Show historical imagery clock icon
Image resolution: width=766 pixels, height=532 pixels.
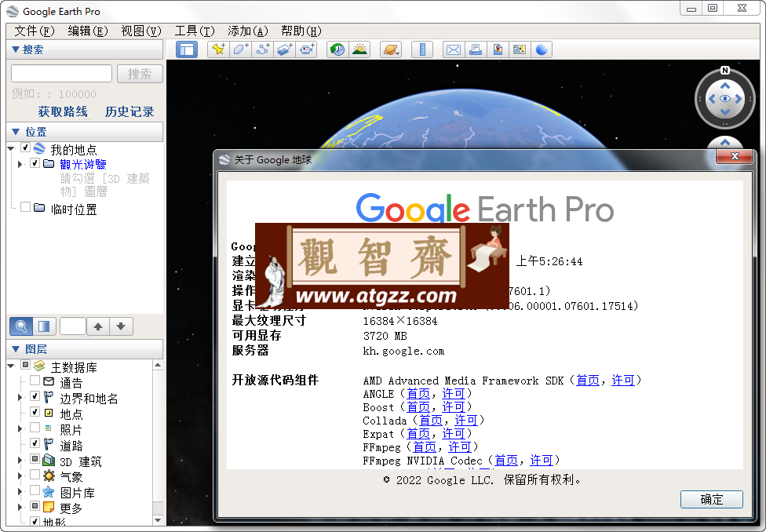click(337, 49)
